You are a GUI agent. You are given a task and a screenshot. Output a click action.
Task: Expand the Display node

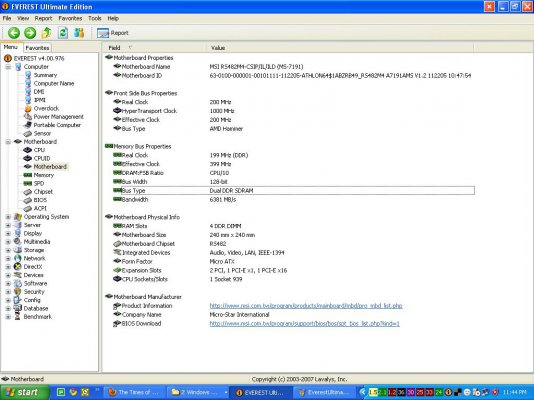pyautogui.click(x=8, y=234)
